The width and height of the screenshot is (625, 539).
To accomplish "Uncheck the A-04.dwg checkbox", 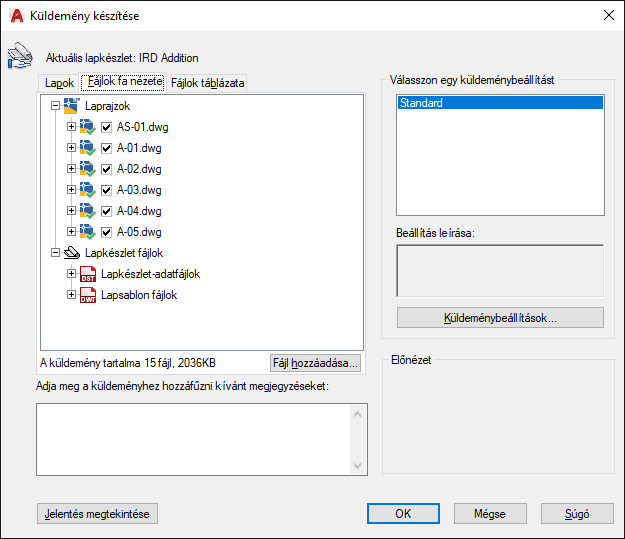I will (106, 211).
